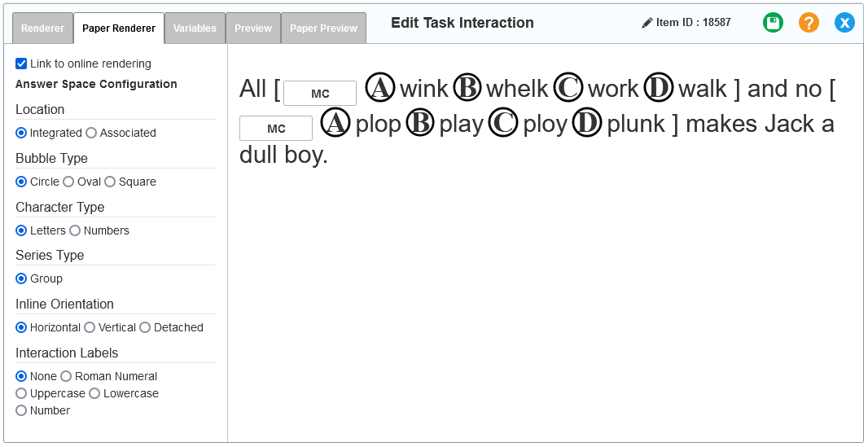Choose Square bubble type
This screenshot has height=447, width=868.
pos(110,182)
